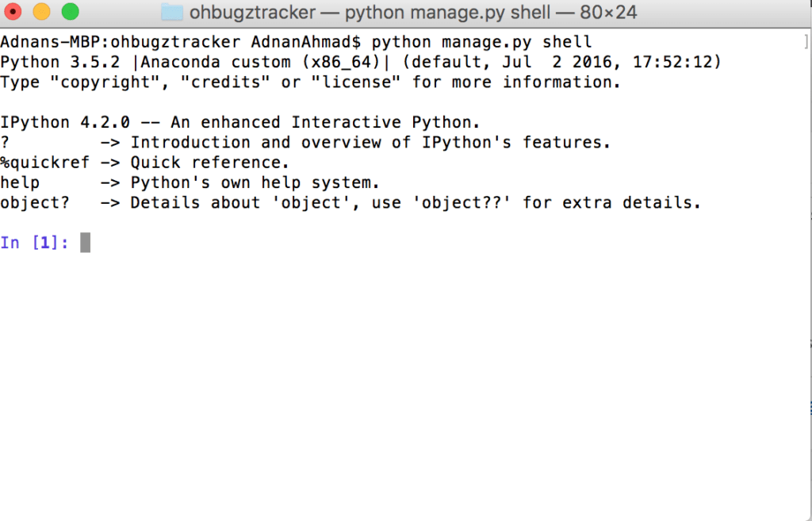This screenshot has width=812, height=521.
Task: Click the %quickref magic command text
Action: [x=44, y=163]
